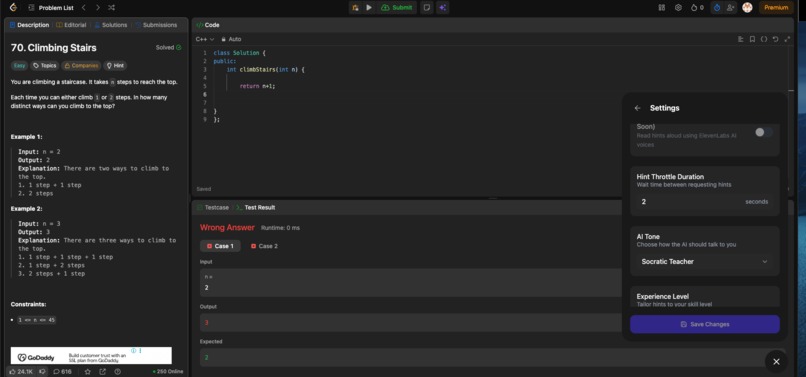
Task: Close the panel with round X button
Action: click(776, 362)
